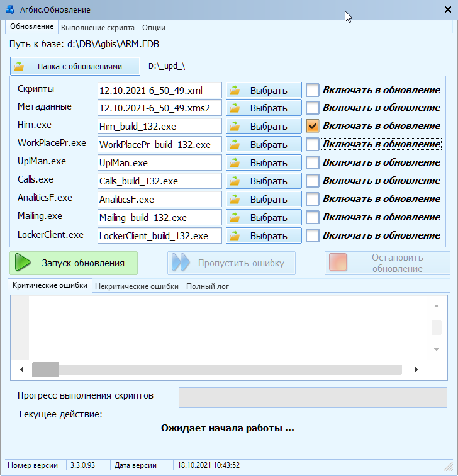Show the Критические ошибки log tab
Screen dimensions: 458x476
(x=50, y=285)
